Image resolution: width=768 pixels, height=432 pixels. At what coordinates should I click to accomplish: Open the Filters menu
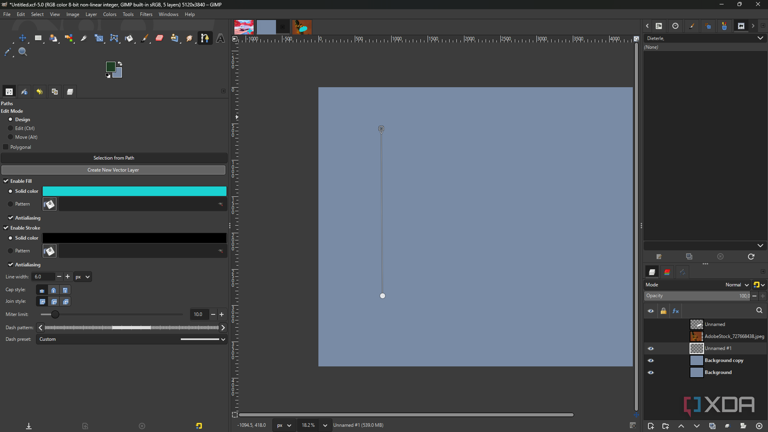[x=146, y=14]
